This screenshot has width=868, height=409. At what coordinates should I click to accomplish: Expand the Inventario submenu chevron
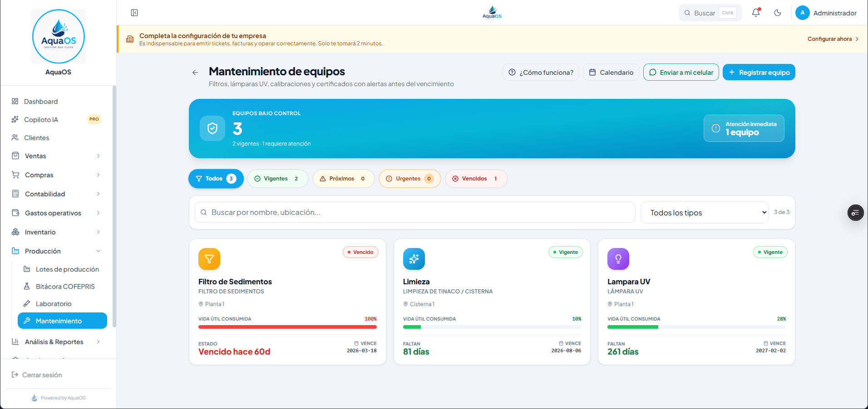(98, 232)
